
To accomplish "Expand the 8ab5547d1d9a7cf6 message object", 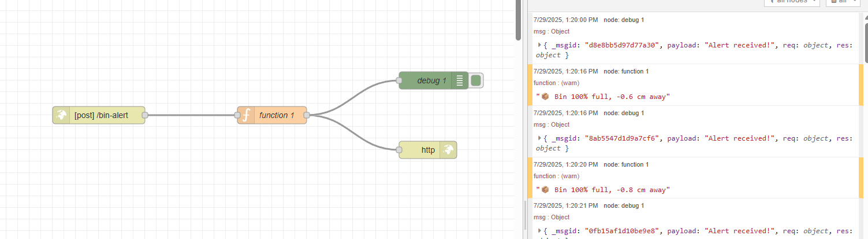I will pyautogui.click(x=539, y=138).
